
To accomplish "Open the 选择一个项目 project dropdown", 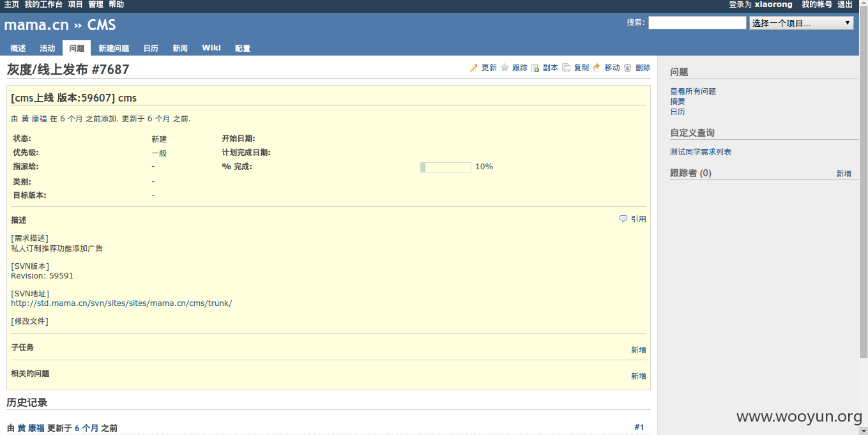I will pos(802,23).
